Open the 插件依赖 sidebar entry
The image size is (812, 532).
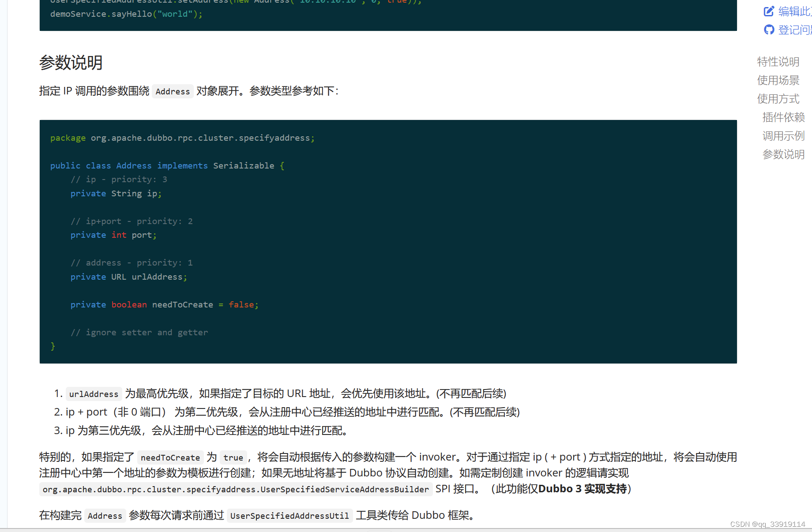pyautogui.click(x=783, y=117)
